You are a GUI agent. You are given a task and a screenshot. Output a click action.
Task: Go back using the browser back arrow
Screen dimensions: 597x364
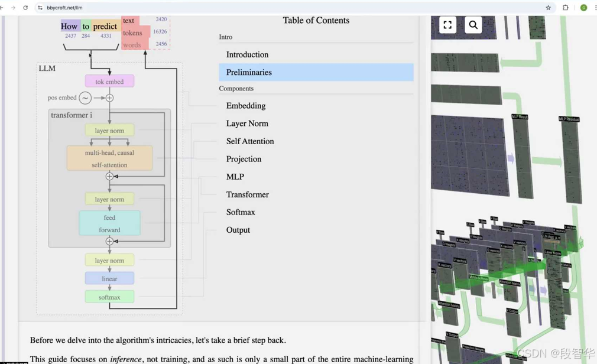[x=2, y=8]
